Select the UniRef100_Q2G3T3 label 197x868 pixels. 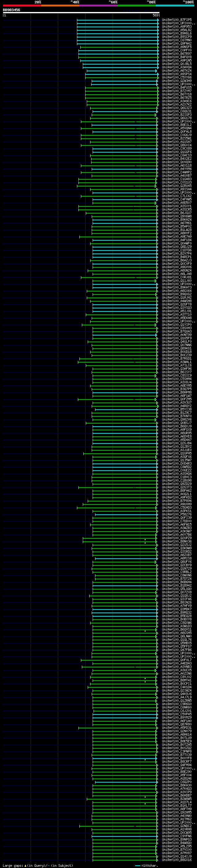click(x=177, y=487)
